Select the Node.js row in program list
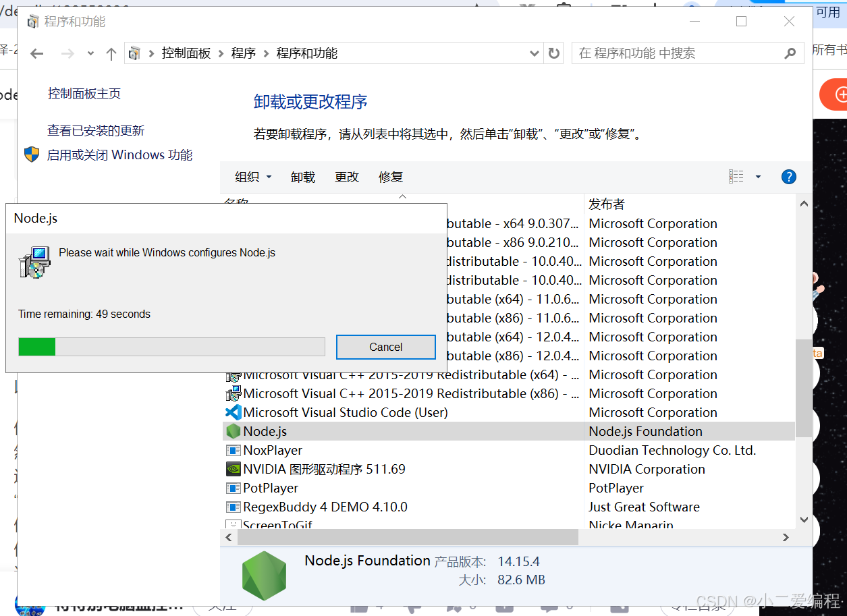Image resolution: width=847 pixels, height=616 pixels. 509,431
